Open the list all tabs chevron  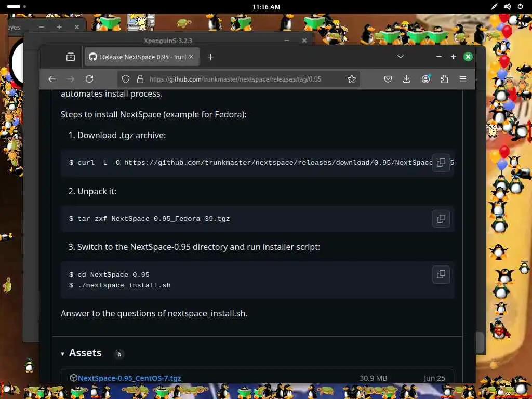click(x=401, y=57)
